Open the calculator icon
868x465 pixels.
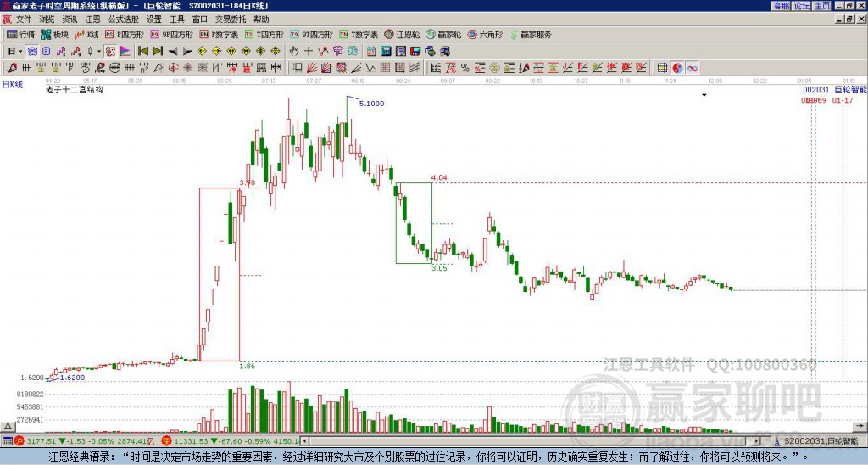coord(386,52)
